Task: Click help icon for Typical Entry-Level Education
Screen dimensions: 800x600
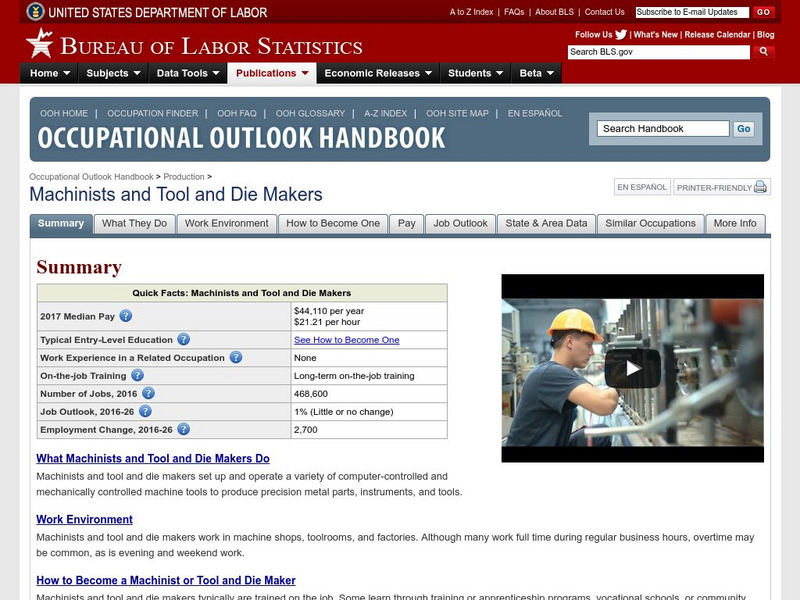Action: 183,339
